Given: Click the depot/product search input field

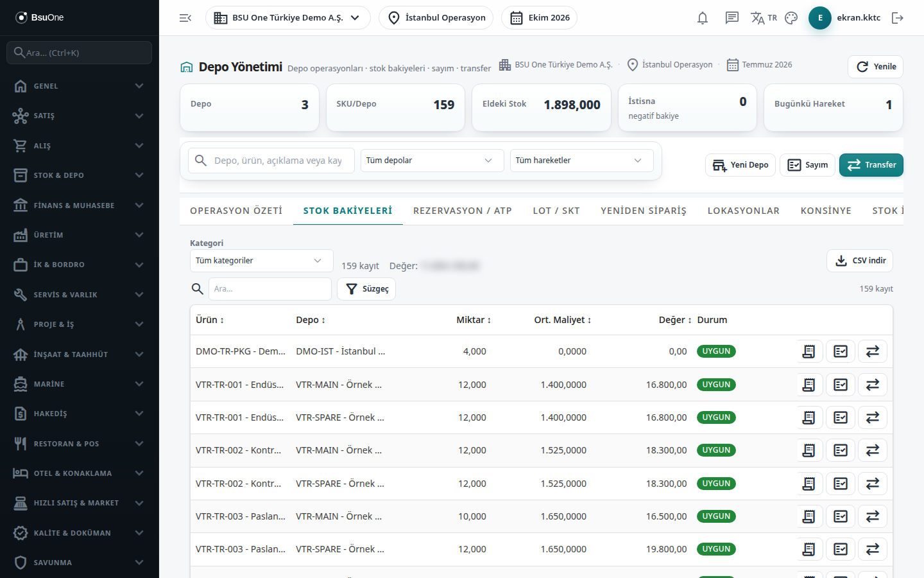Looking at the screenshot, I should click(271, 161).
